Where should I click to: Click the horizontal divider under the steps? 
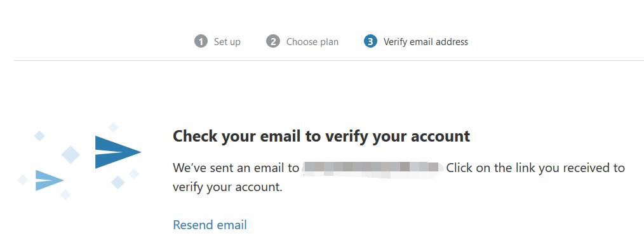coord(328,61)
